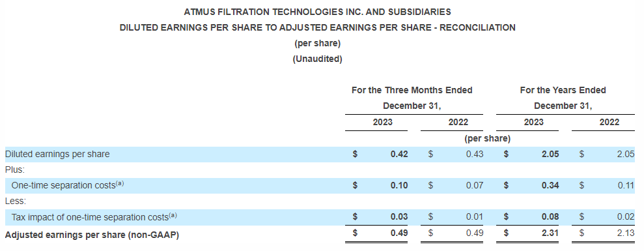Screen dimensions: 644x251
Task: Click the 0.07 separation costs value
Action: 475,186
